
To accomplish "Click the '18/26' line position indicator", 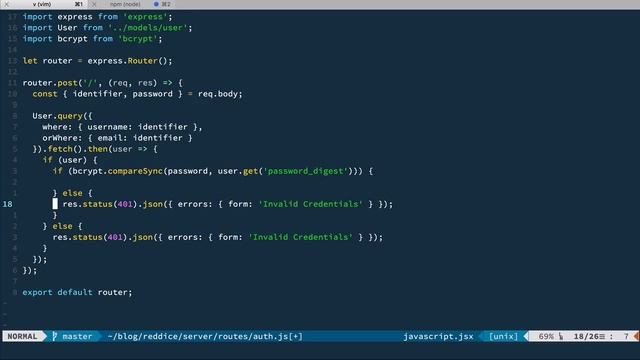I will click(586, 336).
